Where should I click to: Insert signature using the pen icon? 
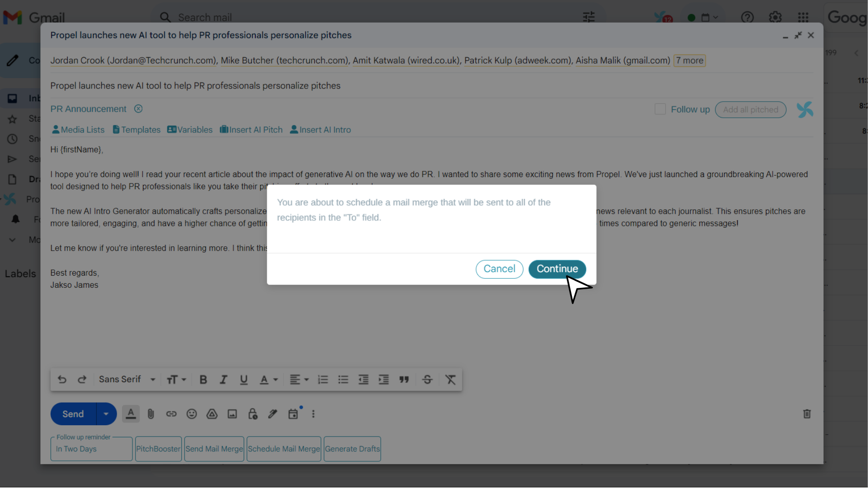click(273, 414)
